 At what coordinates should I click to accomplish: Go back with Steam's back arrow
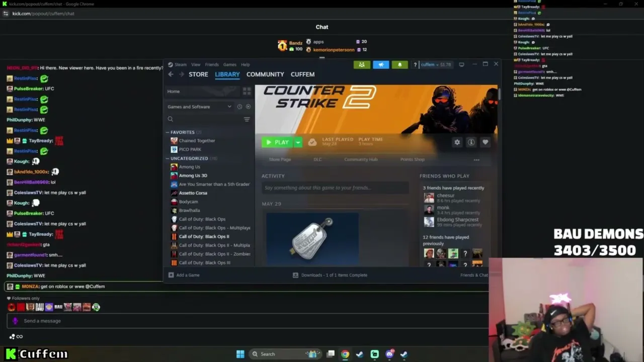[171, 74]
